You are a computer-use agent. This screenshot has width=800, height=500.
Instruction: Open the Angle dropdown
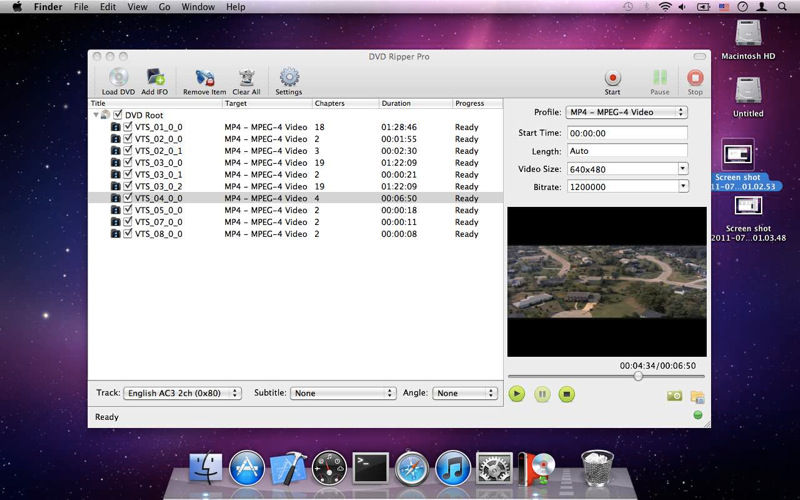(x=464, y=393)
